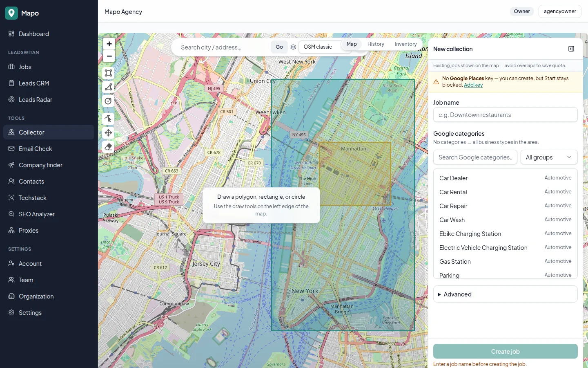Image resolution: width=588 pixels, height=368 pixels.
Task: Open Leads CRM in sidebar
Action: (49, 83)
